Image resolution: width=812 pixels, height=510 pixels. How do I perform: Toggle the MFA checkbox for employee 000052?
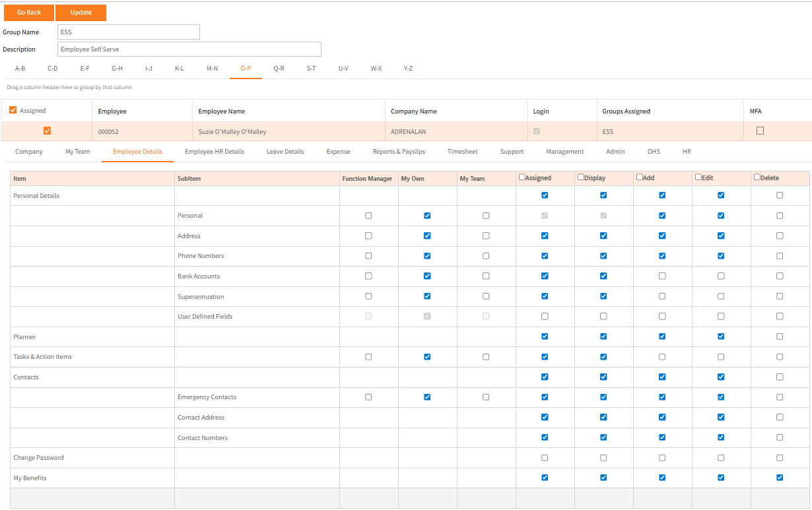tap(760, 131)
